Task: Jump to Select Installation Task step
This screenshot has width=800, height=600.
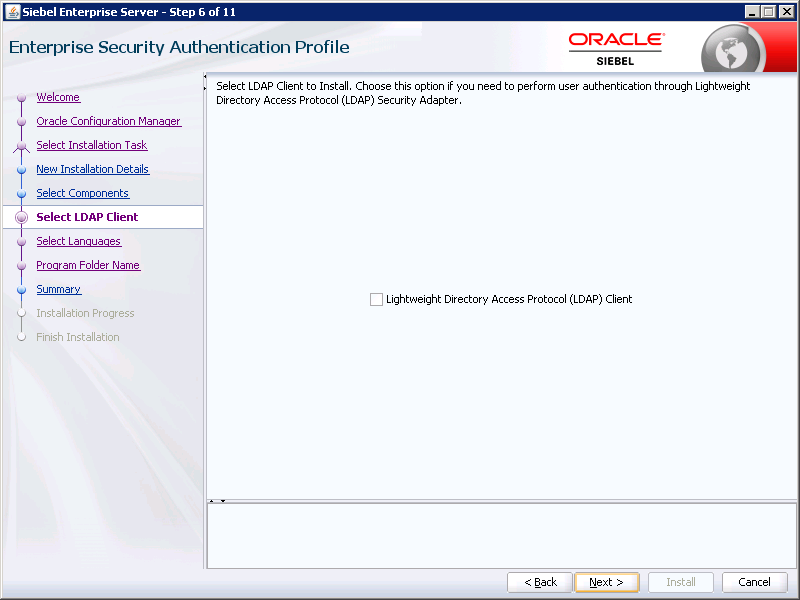Action: pos(92,145)
